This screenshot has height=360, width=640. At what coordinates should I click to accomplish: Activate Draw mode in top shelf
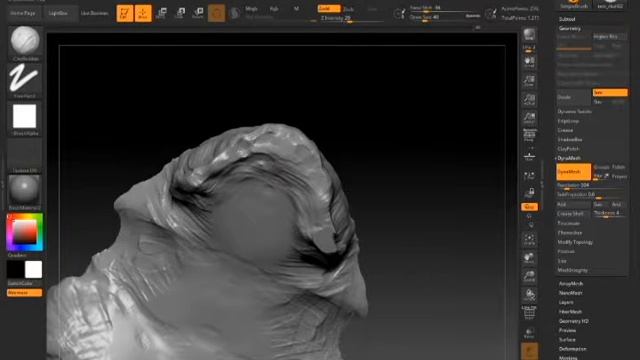(143, 13)
